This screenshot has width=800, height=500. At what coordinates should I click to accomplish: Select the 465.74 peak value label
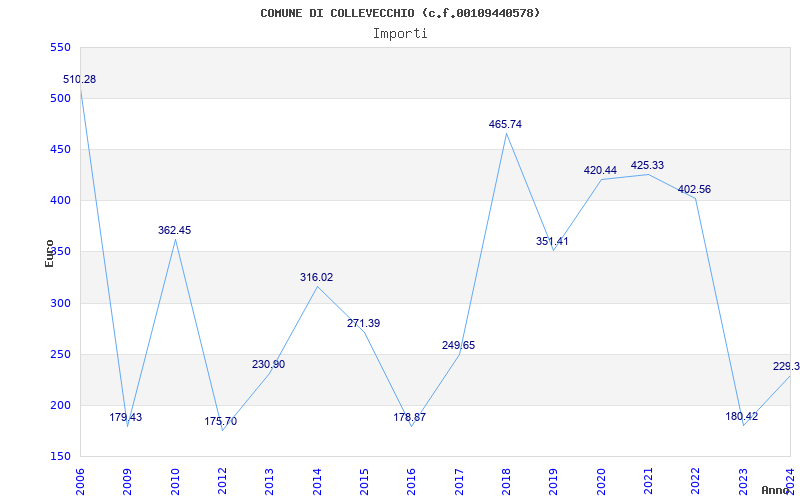pyautogui.click(x=505, y=124)
